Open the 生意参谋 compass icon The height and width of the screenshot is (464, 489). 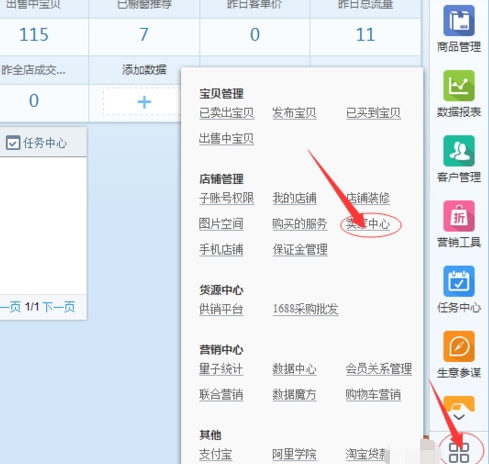459,346
